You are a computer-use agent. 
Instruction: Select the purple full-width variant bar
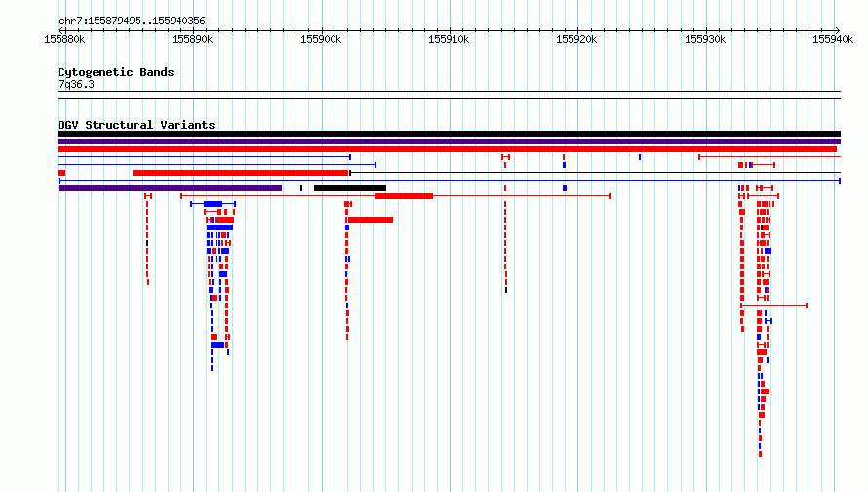449,142
